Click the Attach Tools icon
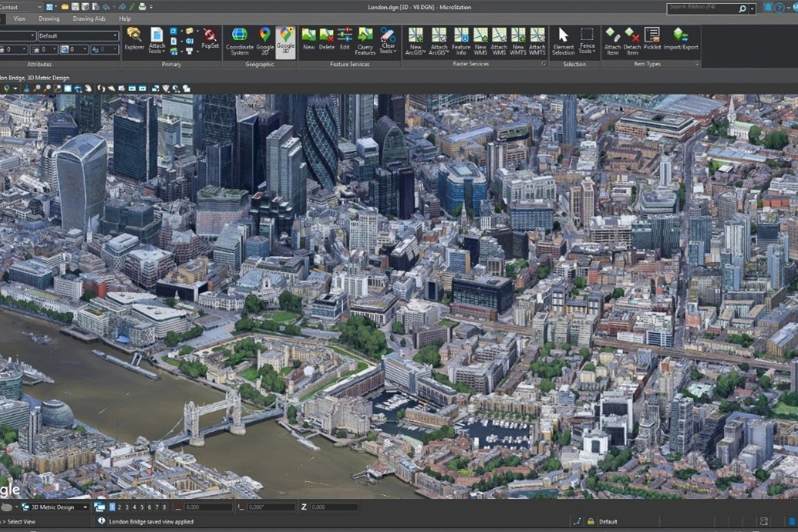Image resolution: width=798 pixels, height=532 pixels. pos(157,37)
